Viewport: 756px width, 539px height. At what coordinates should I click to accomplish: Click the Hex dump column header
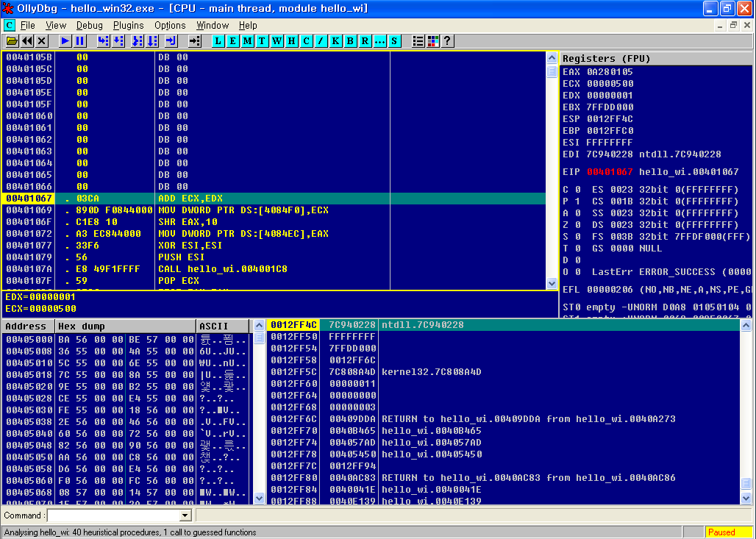tap(125, 326)
